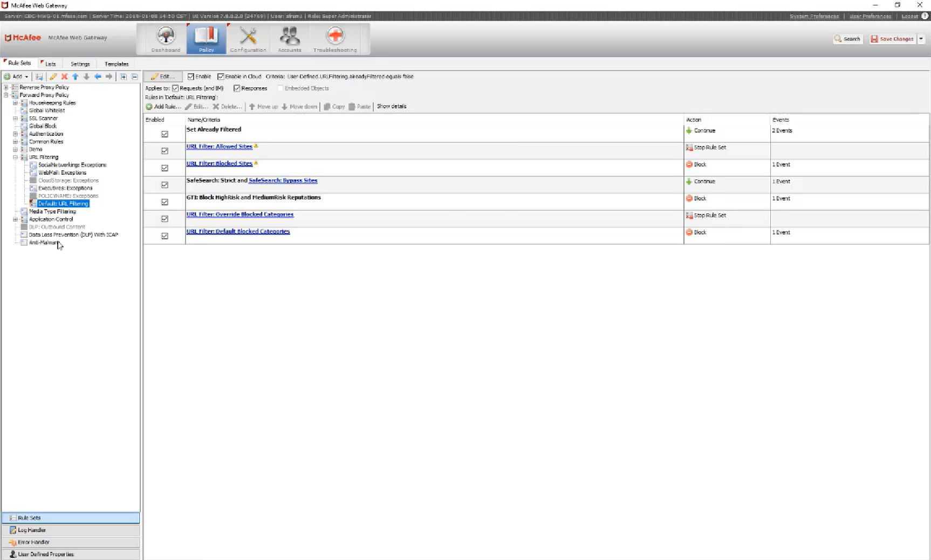Click the Error Handler panel icon
931x560 pixels.
[13, 542]
